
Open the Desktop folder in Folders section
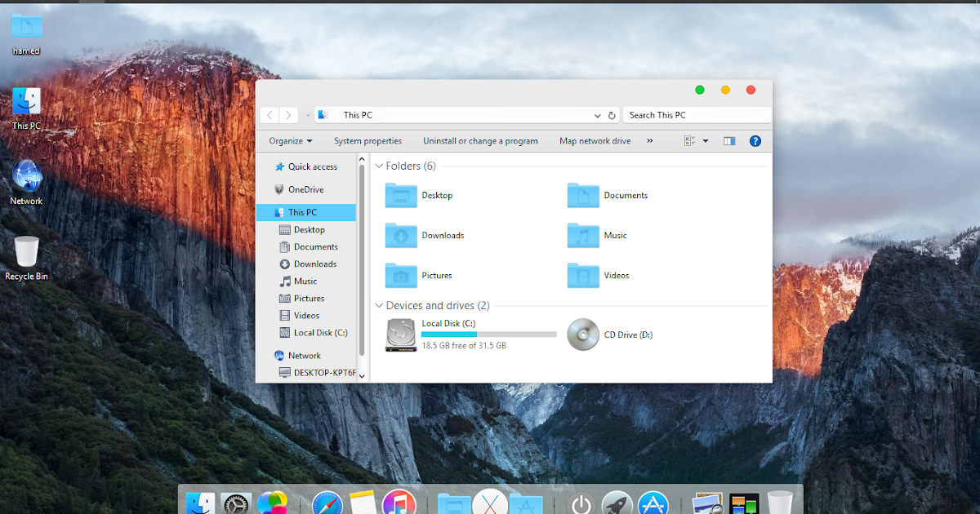(x=419, y=196)
